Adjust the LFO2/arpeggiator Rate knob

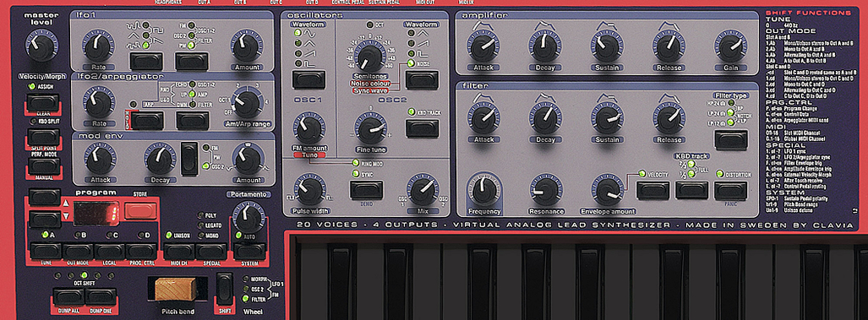tap(98, 103)
